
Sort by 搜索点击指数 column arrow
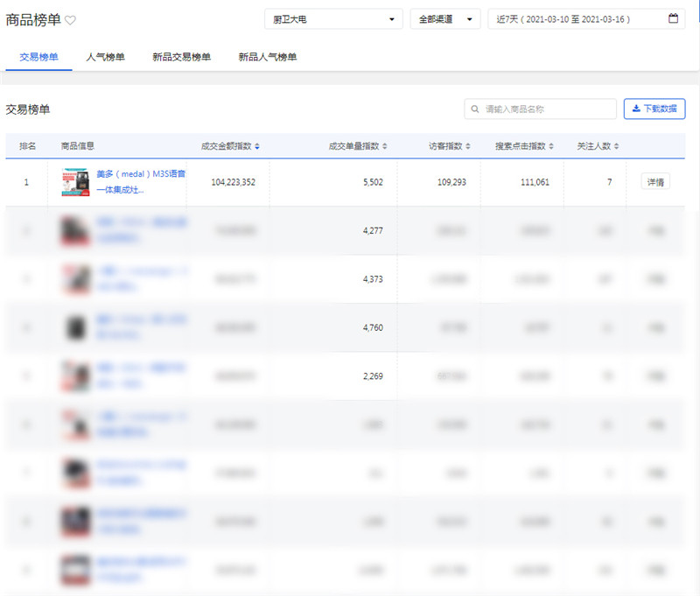coord(551,146)
